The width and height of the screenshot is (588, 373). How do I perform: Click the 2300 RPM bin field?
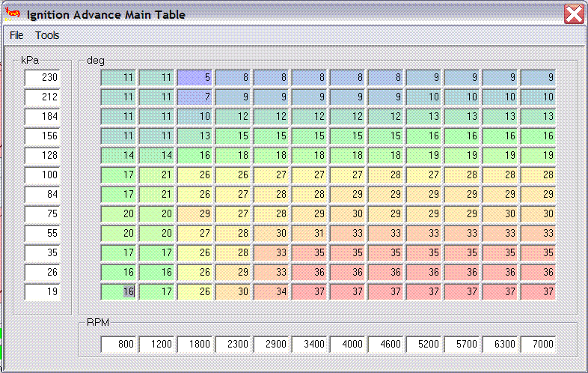pos(233,345)
